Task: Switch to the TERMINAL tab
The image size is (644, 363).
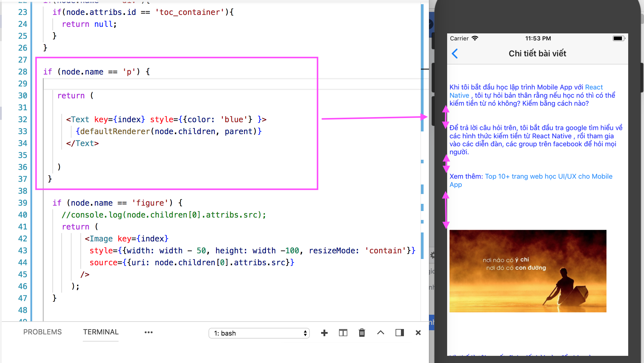Action: pyautogui.click(x=101, y=332)
